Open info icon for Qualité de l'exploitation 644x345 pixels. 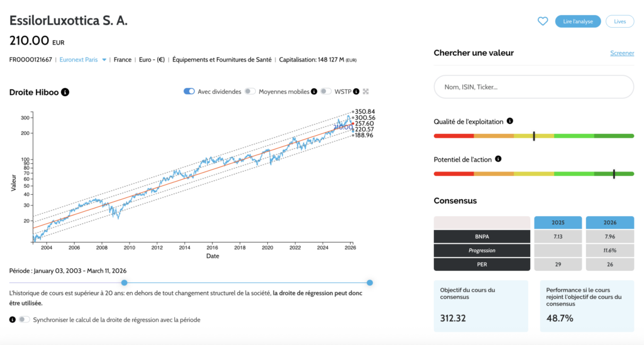tap(510, 121)
